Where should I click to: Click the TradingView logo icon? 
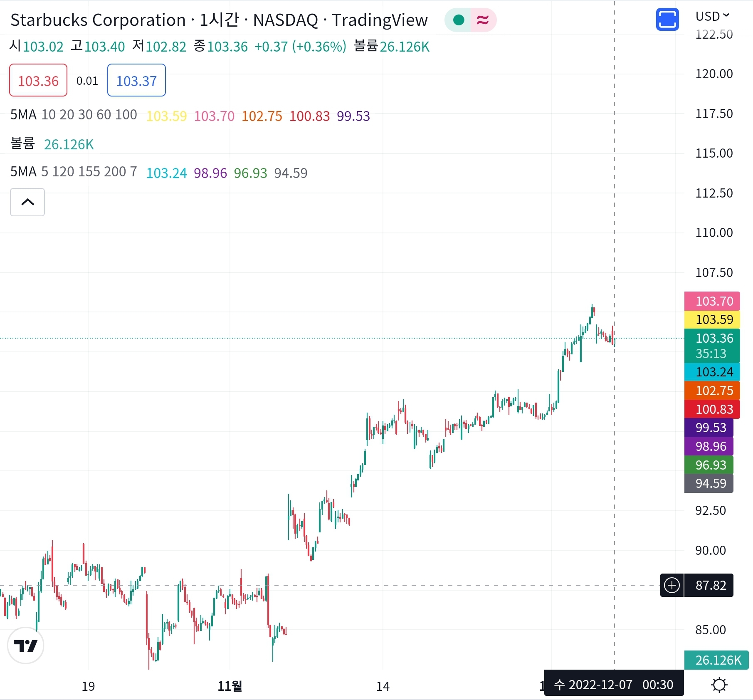click(26, 646)
